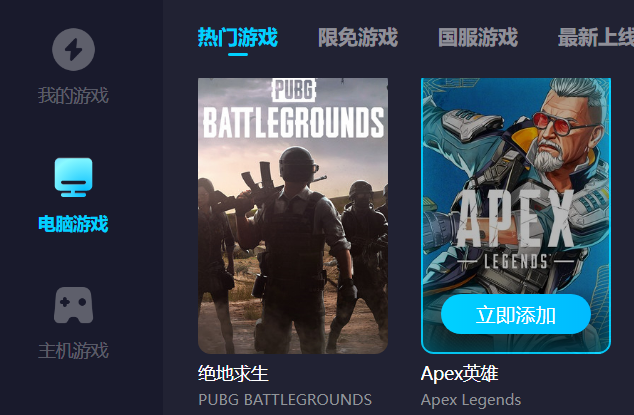Viewport: 634px width, 415px height.
Task: Click the blue underline below 热门游戏
Action: [238, 54]
